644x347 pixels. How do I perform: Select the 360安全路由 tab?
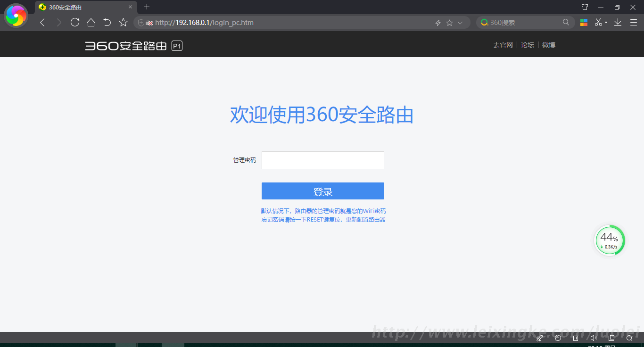[x=86, y=7]
